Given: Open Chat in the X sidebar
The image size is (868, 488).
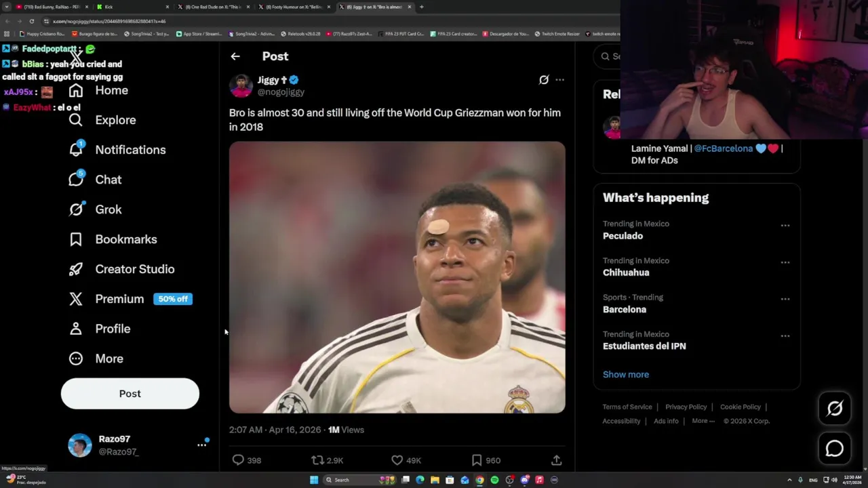Looking at the screenshot, I should point(96,180).
